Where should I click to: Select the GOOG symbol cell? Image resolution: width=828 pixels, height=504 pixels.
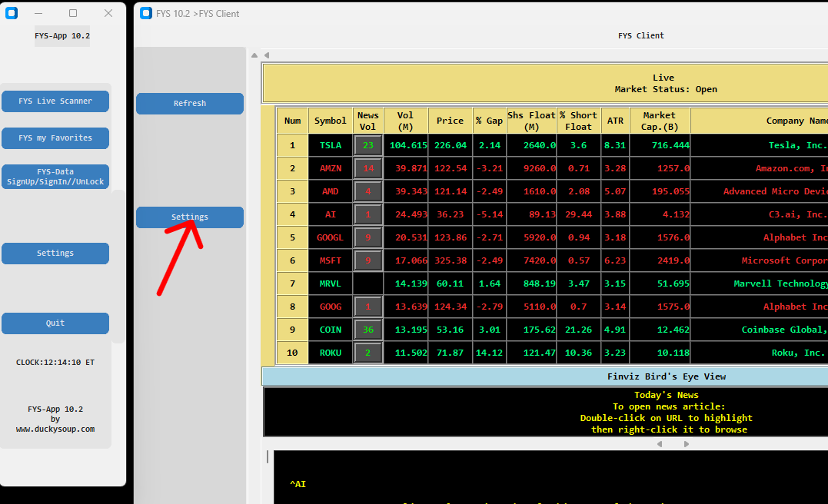pos(331,307)
